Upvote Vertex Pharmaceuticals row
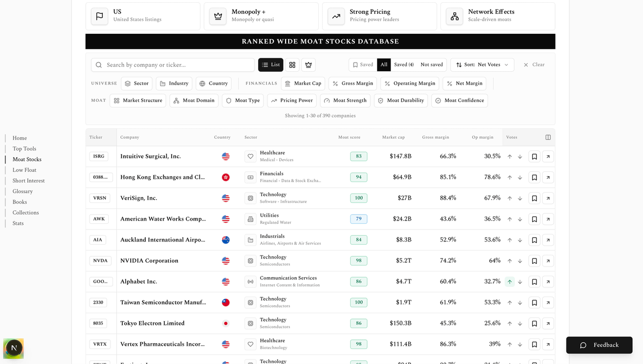Screen dimensions: 643x364 point(510,344)
